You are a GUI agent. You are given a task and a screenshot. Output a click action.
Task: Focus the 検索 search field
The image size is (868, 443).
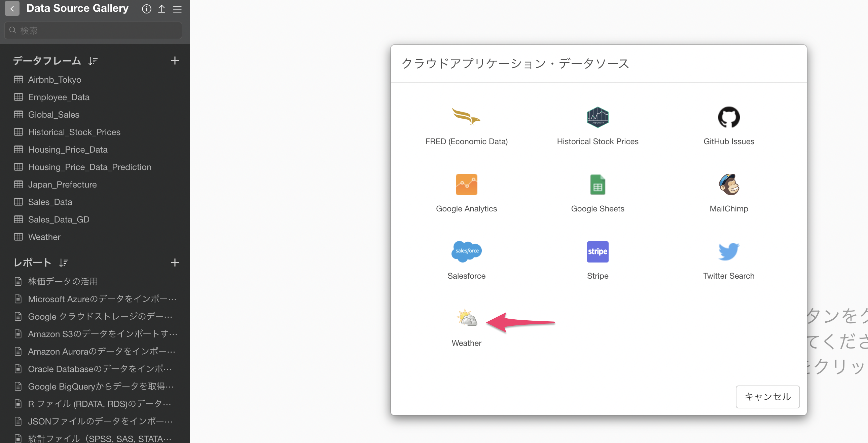(93, 30)
